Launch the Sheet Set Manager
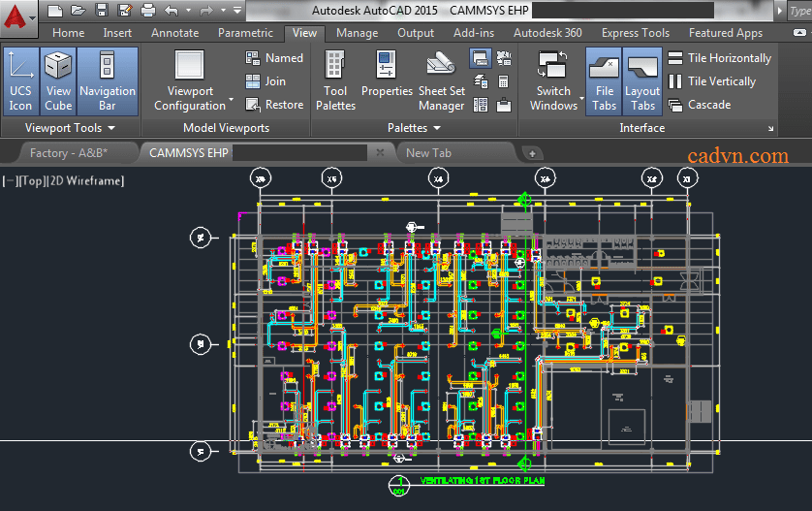The image size is (812, 511). 441,81
